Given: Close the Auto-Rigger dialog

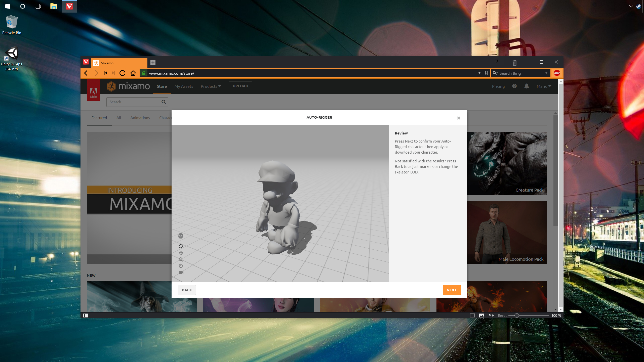Looking at the screenshot, I should pyautogui.click(x=459, y=118).
